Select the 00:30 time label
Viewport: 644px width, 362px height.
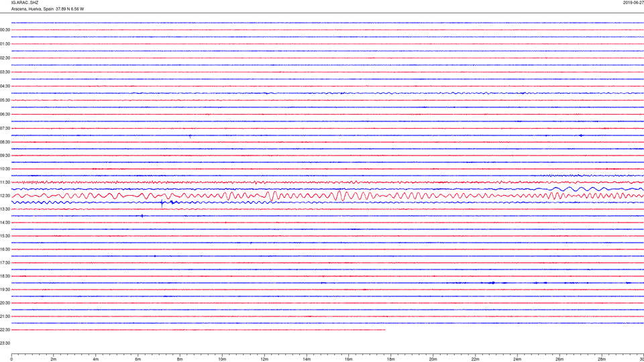tap(5, 30)
